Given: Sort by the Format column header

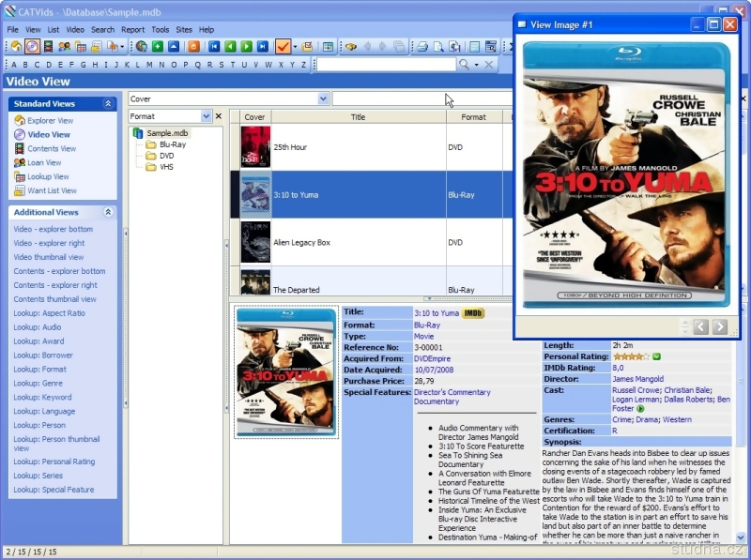Looking at the screenshot, I should 474,117.
